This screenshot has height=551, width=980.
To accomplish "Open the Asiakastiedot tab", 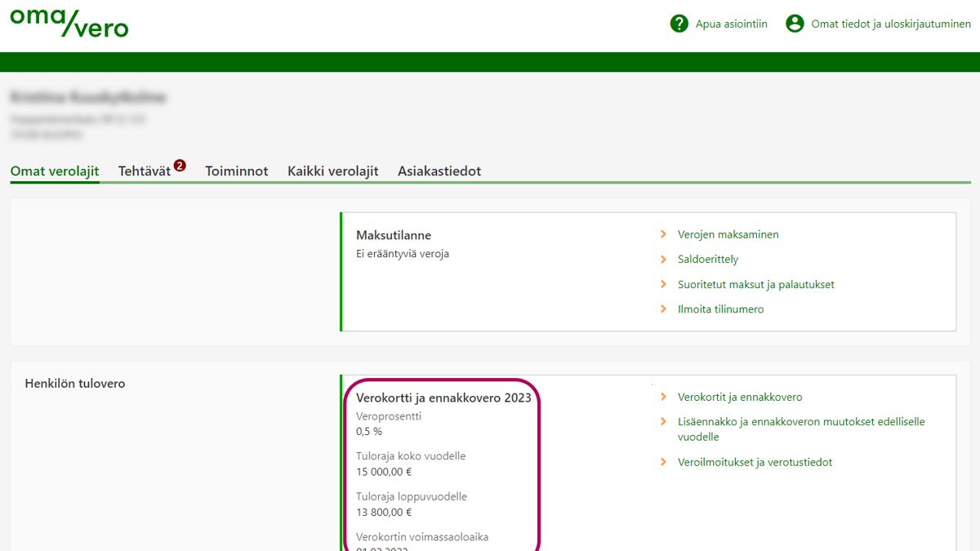I will [439, 171].
